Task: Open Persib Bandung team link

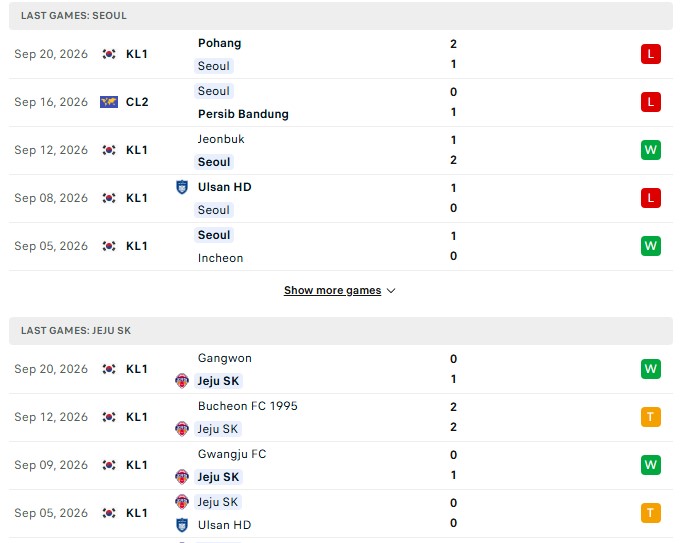Action: coord(243,114)
